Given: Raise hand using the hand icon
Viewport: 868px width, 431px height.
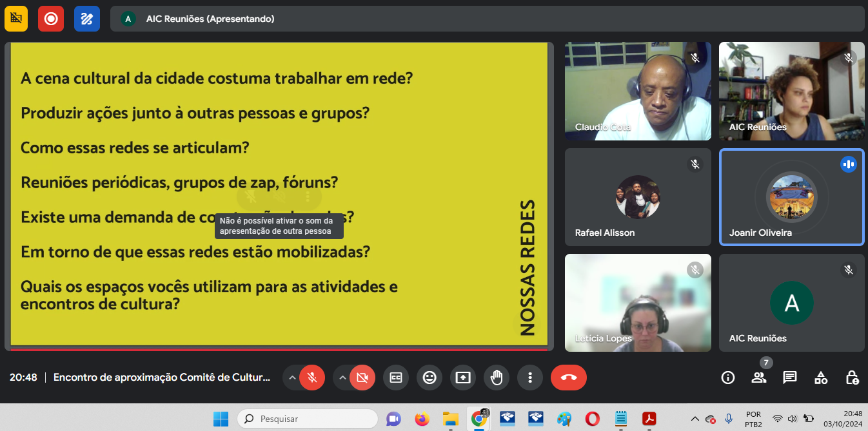Looking at the screenshot, I should pos(497,378).
